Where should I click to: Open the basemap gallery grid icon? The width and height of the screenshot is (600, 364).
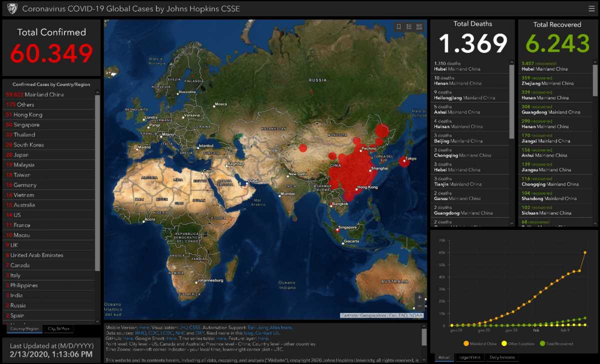click(x=419, y=27)
